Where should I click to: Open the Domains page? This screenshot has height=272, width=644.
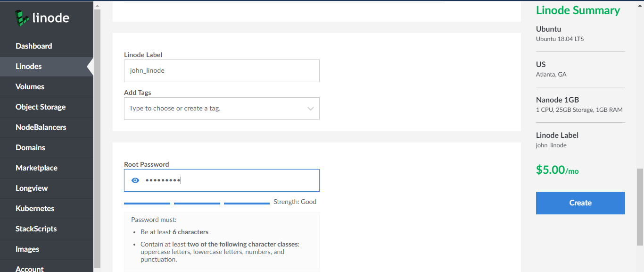click(x=30, y=147)
